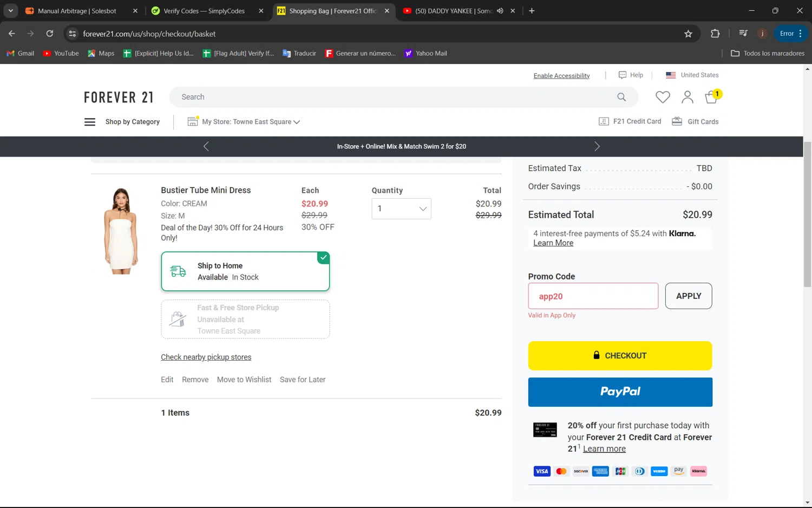Viewport: 812px width, 508px height.
Task: Open the YouTube bookmark
Action: click(61, 53)
